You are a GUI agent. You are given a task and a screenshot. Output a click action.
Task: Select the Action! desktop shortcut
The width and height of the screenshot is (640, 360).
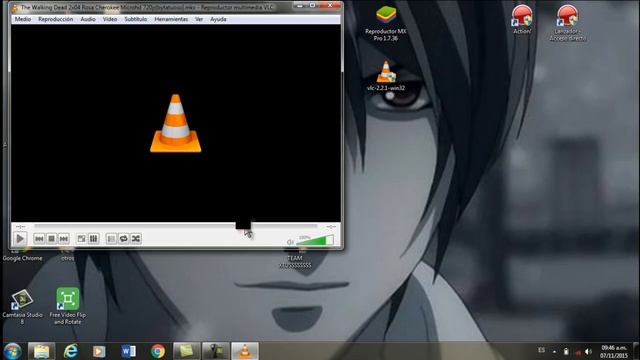click(x=522, y=20)
